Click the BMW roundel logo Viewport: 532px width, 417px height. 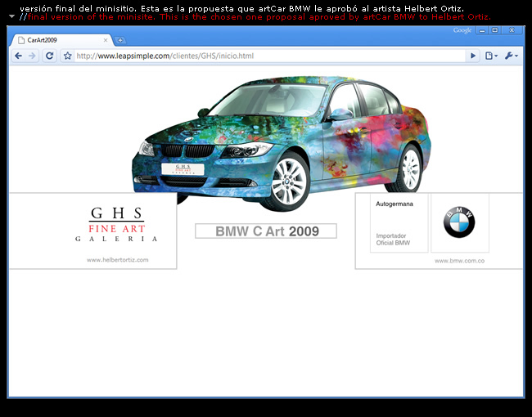coord(459,223)
